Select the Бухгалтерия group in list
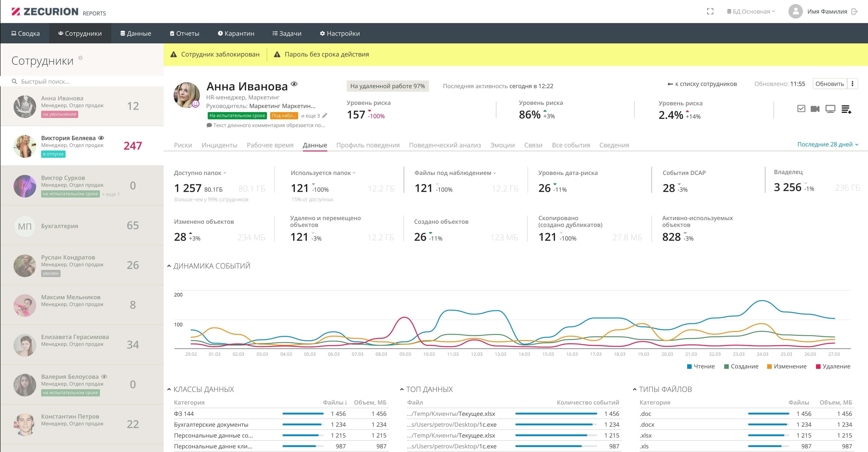This screenshot has width=868, height=452. 82,226
